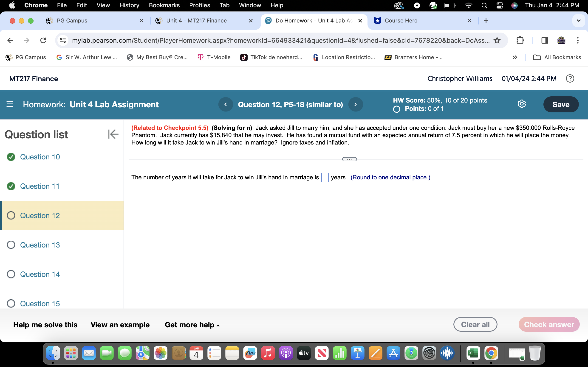
Task: Expand the question divider ellipsis control
Action: pyautogui.click(x=349, y=159)
